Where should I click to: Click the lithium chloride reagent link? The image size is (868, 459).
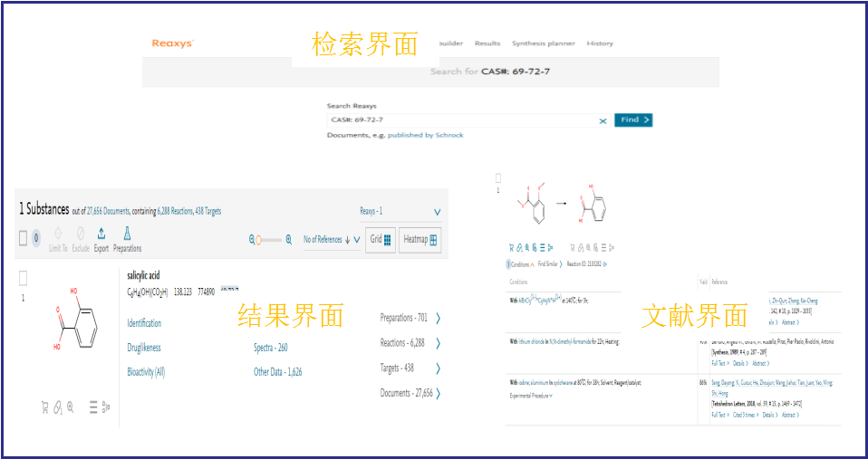coord(532,341)
